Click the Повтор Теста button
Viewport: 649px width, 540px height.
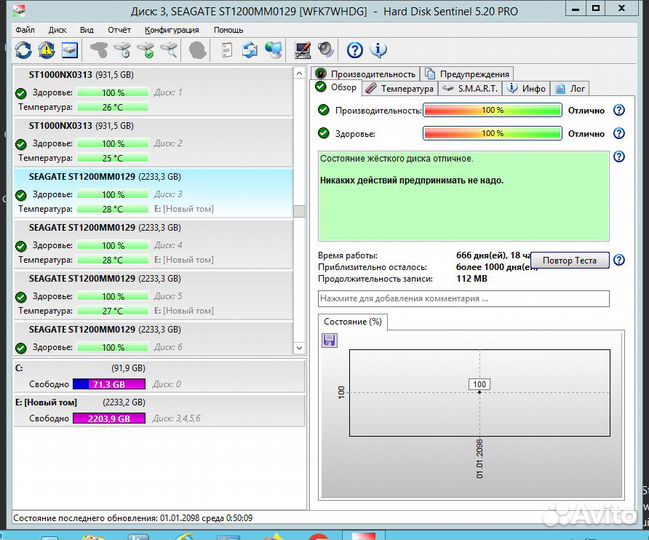[x=570, y=260]
